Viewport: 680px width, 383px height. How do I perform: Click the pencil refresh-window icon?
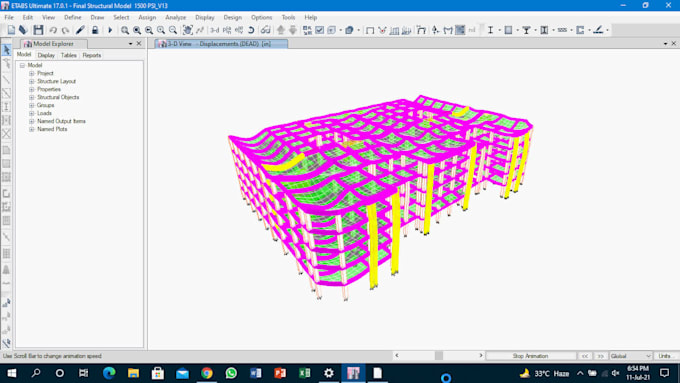(80, 30)
